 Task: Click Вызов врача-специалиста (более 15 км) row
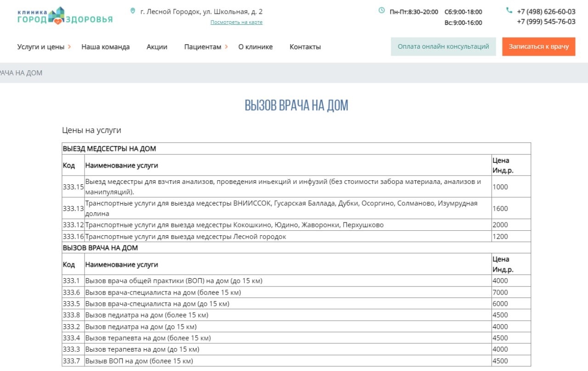[296, 292]
